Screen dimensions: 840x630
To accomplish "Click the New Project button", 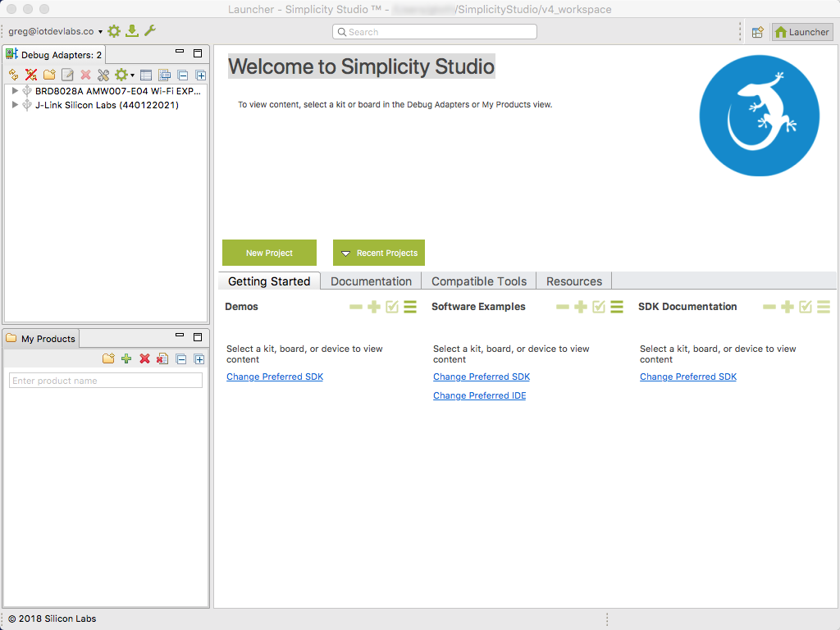I will coord(269,253).
